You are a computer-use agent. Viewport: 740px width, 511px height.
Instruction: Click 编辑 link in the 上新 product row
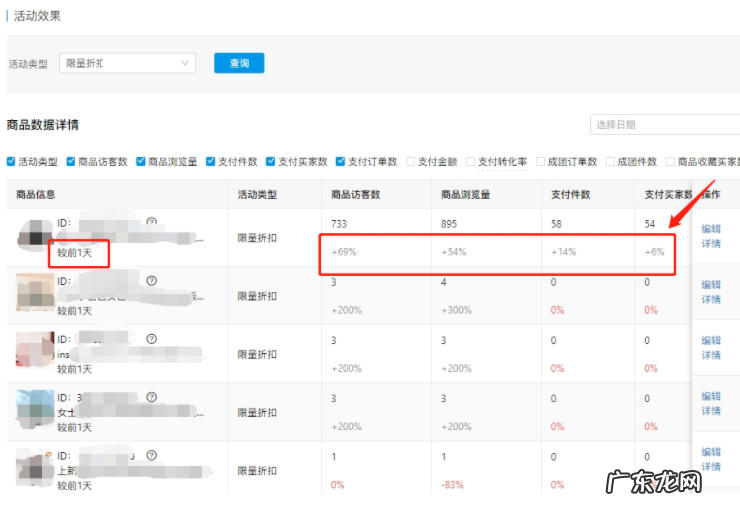click(711, 452)
